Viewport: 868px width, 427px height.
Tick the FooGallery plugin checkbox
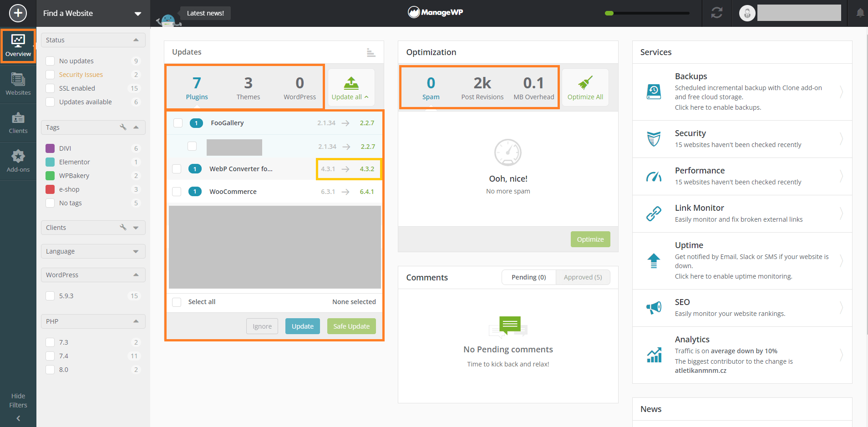pos(178,123)
